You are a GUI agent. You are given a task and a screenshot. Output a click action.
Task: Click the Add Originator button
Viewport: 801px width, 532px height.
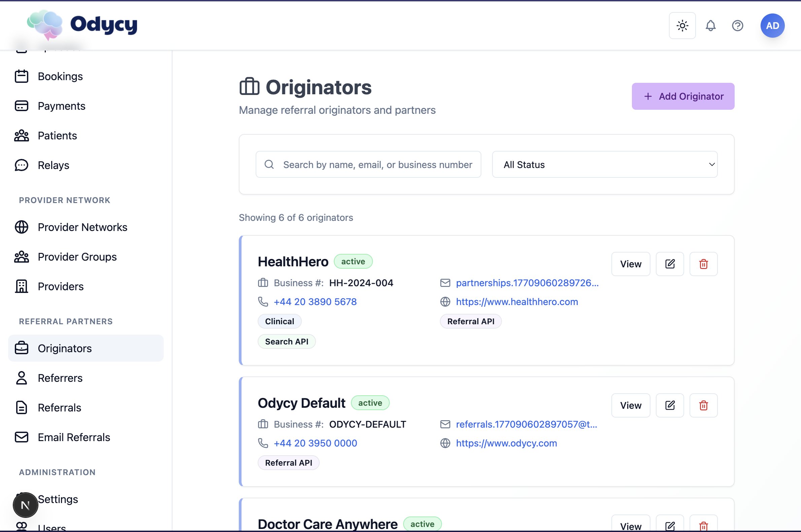pos(682,96)
